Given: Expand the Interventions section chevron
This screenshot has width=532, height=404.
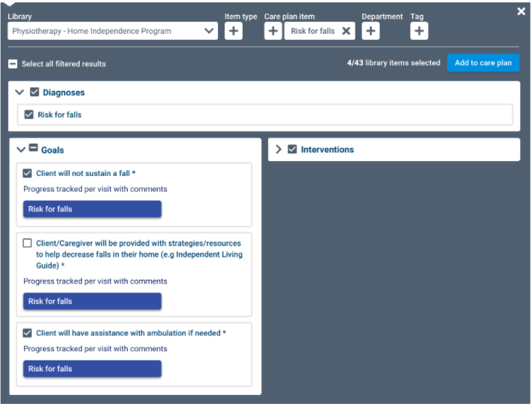Looking at the screenshot, I should click(x=279, y=150).
